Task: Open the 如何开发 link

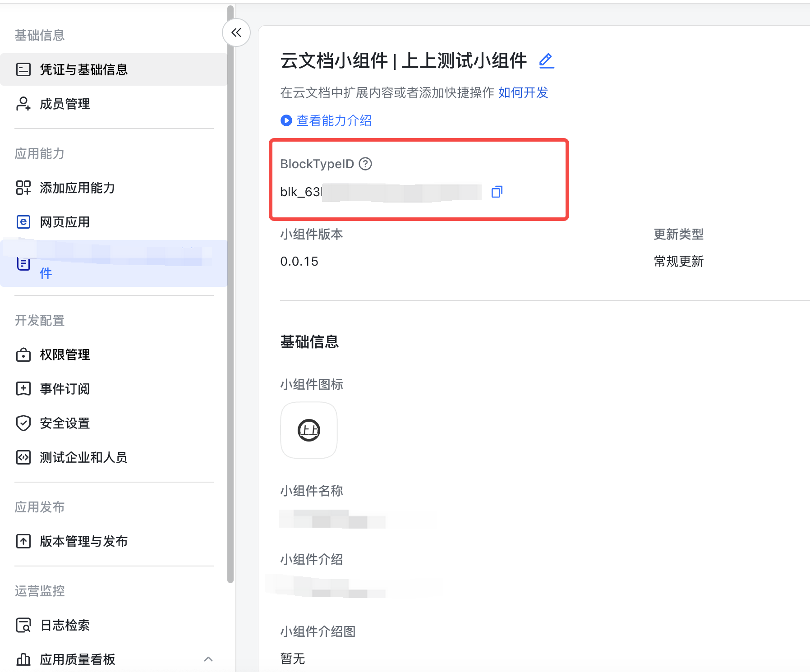Action: point(523,92)
